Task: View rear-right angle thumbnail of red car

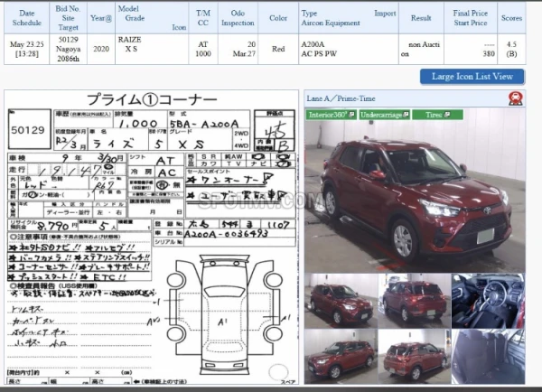Action: [x=413, y=299]
